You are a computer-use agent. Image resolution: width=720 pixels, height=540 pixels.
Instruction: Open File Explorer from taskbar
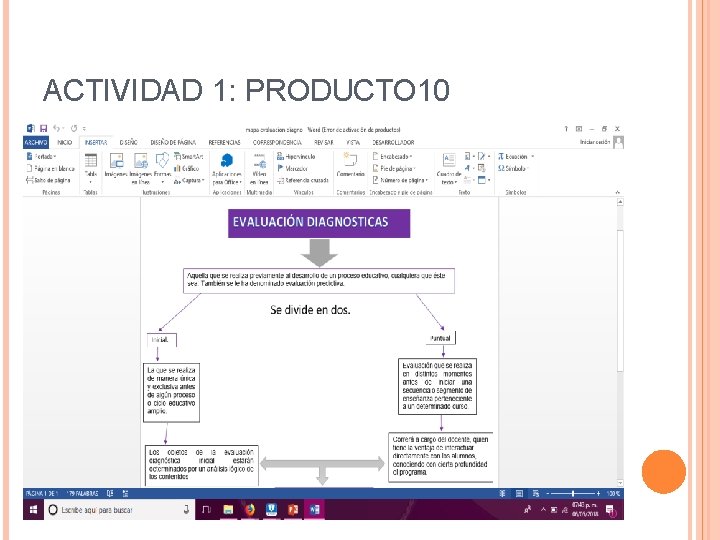[228, 510]
